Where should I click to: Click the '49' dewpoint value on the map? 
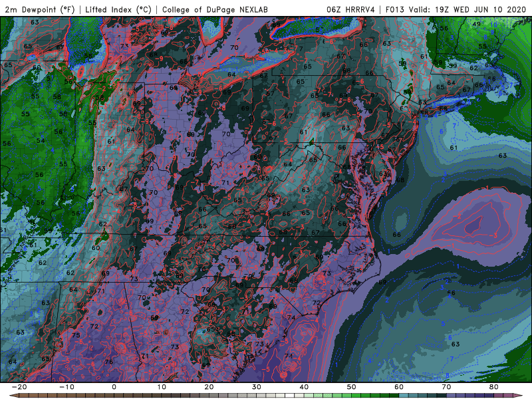click(x=477, y=24)
